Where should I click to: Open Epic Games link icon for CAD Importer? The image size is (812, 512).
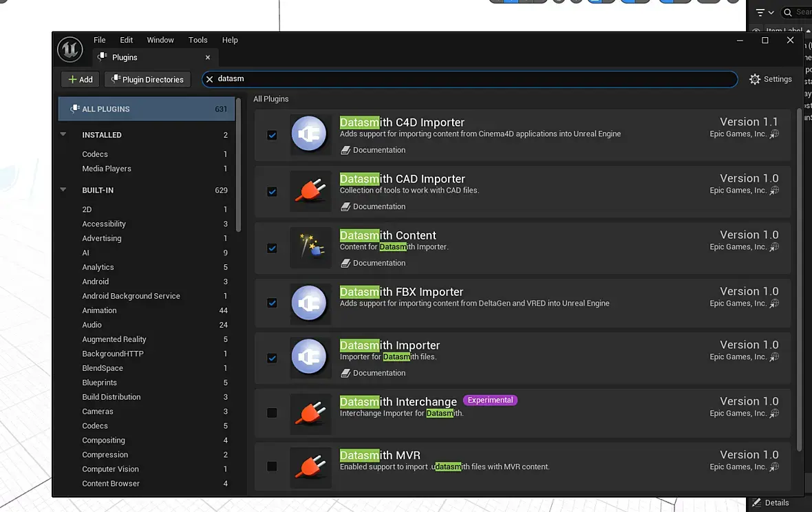[x=774, y=191]
